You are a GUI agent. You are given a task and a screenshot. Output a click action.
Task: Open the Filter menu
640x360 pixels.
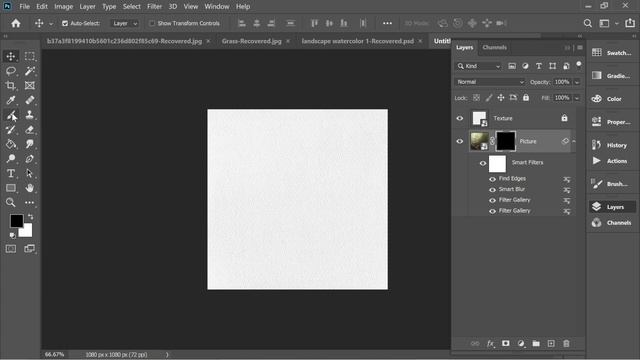tap(154, 7)
